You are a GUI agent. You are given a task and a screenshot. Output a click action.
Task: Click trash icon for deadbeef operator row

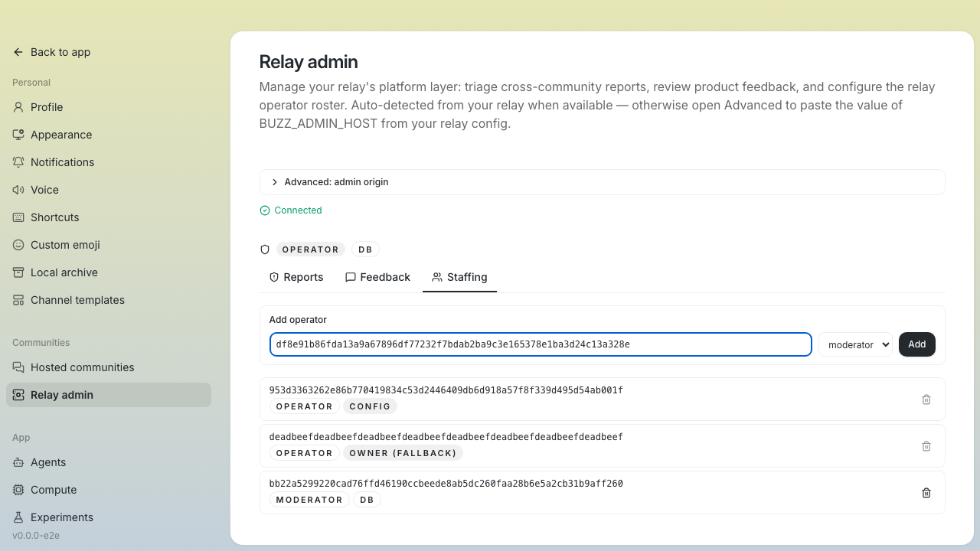[x=926, y=446]
